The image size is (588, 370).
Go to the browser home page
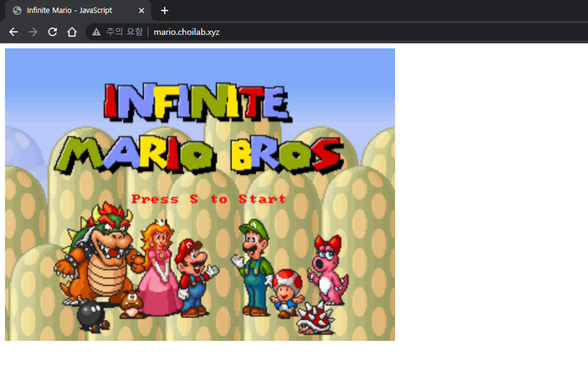72,32
